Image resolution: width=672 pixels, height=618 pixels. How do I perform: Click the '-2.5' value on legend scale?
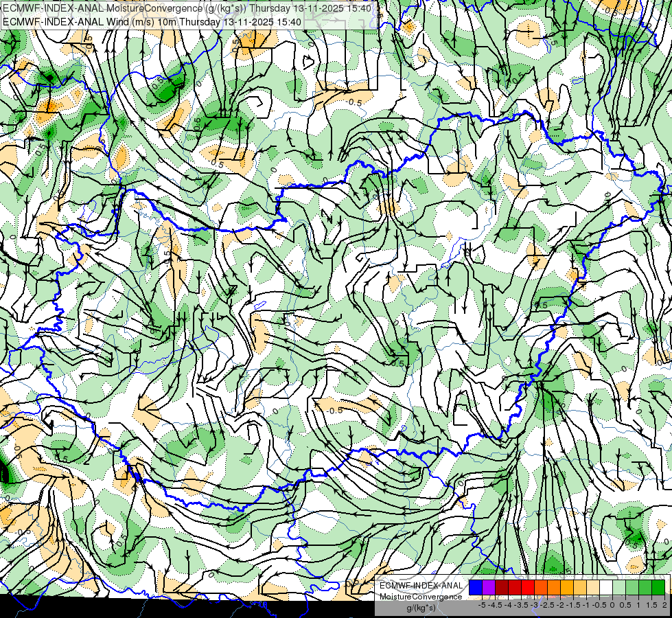[x=547, y=605]
